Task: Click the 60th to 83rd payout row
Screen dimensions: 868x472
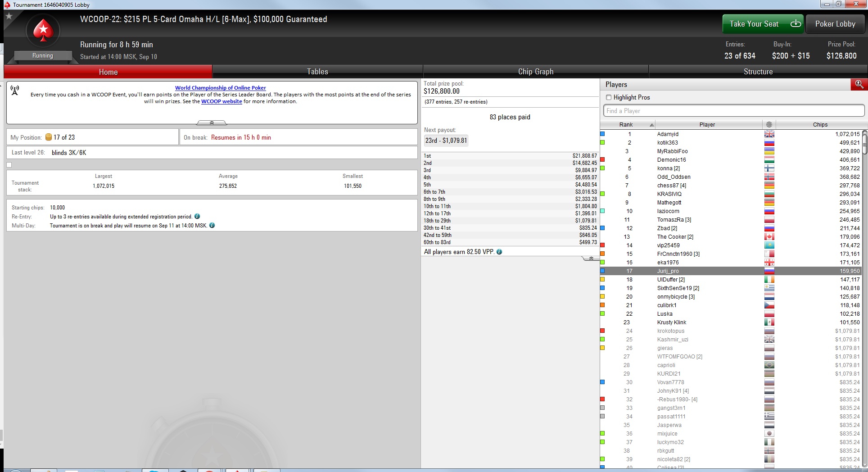Action: pos(510,242)
